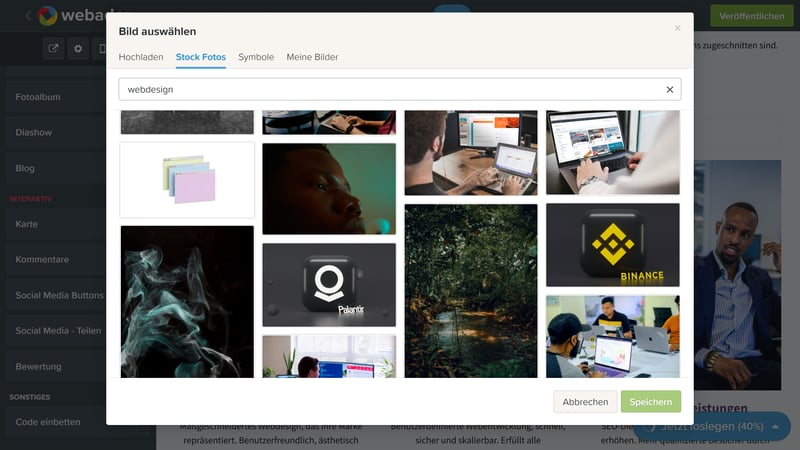The image size is (800, 450).
Task: Open the settings gear icon
Action: pos(78,48)
